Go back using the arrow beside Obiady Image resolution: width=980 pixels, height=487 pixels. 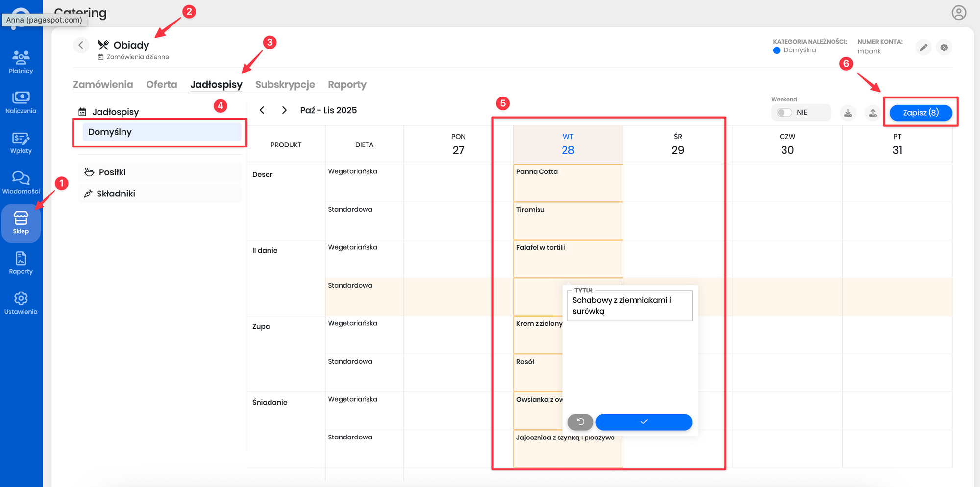[81, 45]
